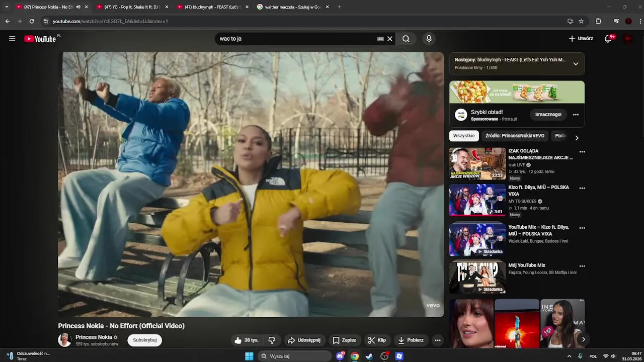644x362 pixels.
Task: Advance the Shorts shelf with the right arrow
Action: (583, 339)
